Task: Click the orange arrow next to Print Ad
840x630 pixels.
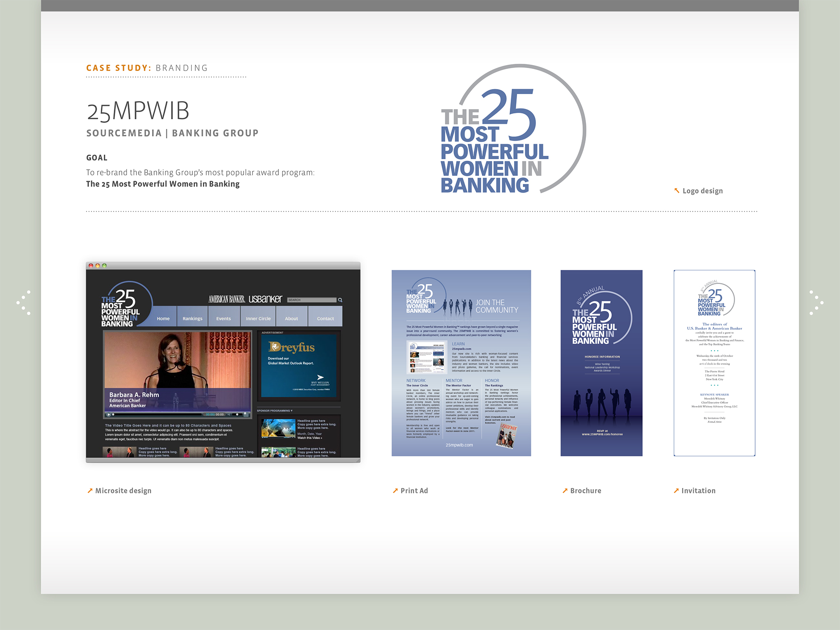Action: [x=395, y=491]
